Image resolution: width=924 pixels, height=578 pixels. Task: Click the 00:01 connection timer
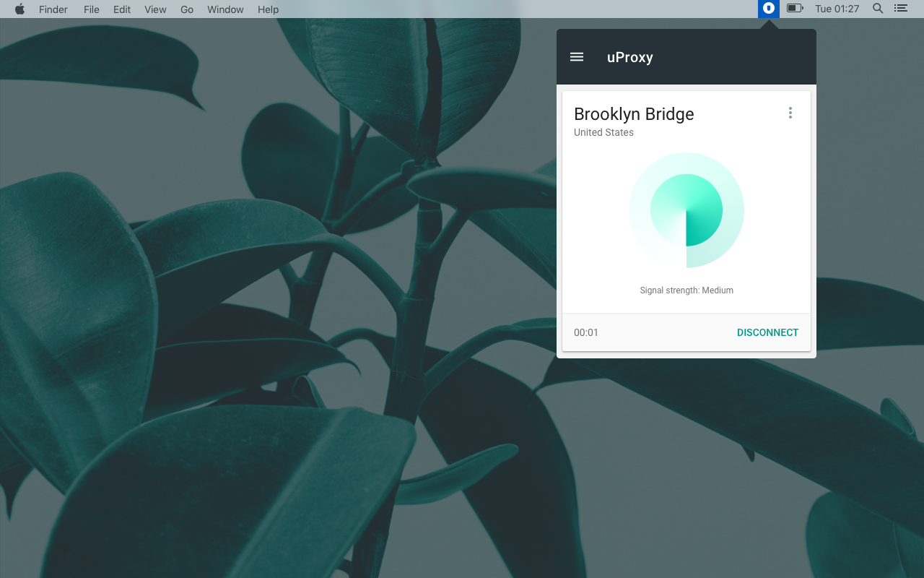[x=586, y=332]
